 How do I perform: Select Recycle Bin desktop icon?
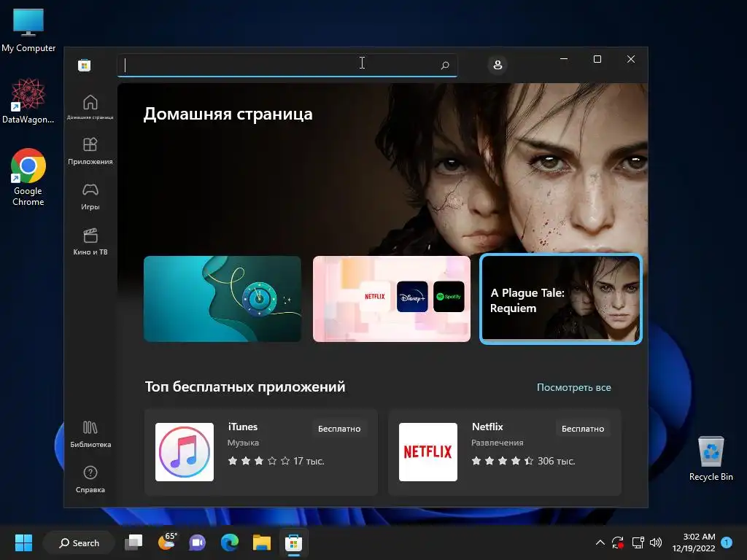(711, 458)
